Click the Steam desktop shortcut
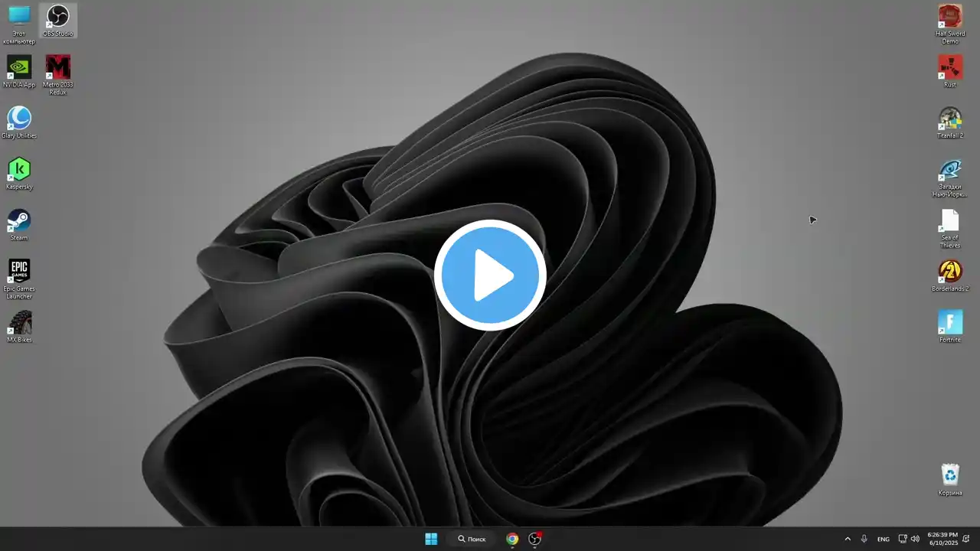The height and width of the screenshot is (551, 980). point(19,225)
